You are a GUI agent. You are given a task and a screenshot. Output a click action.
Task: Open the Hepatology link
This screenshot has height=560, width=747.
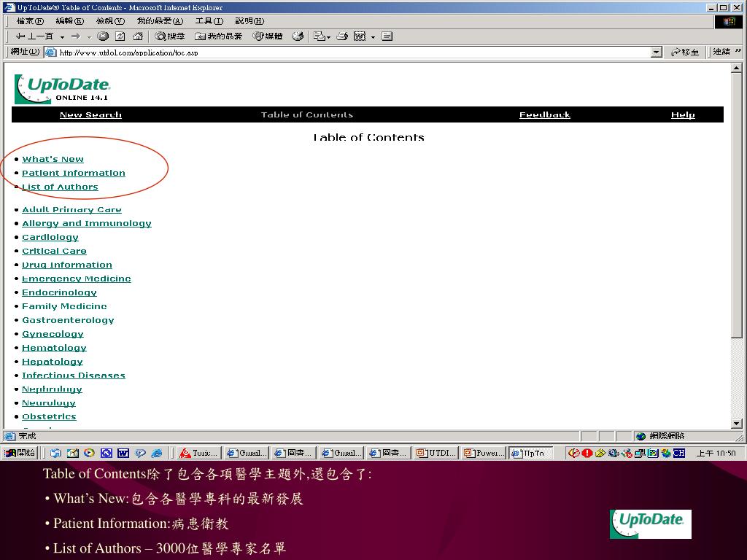(x=53, y=362)
